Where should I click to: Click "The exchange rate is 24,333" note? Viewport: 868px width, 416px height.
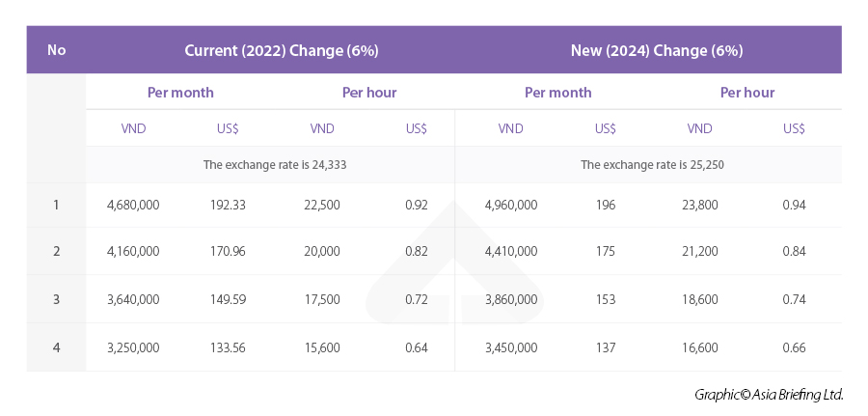(x=275, y=165)
